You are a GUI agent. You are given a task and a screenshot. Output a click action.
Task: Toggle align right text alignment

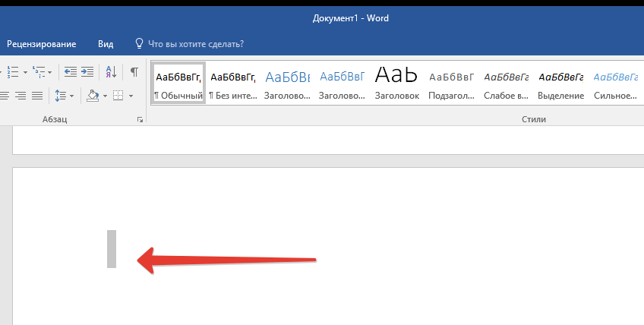tap(21, 96)
